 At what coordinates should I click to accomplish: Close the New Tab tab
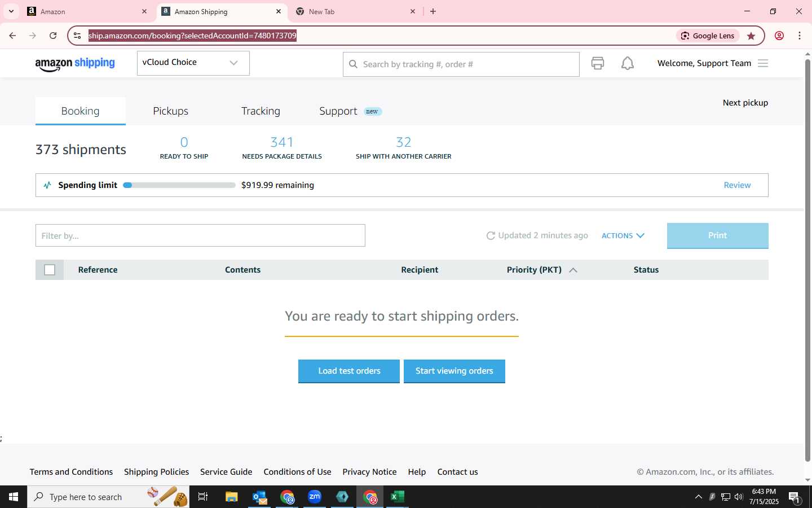pyautogui.click(x=413, y=11)
